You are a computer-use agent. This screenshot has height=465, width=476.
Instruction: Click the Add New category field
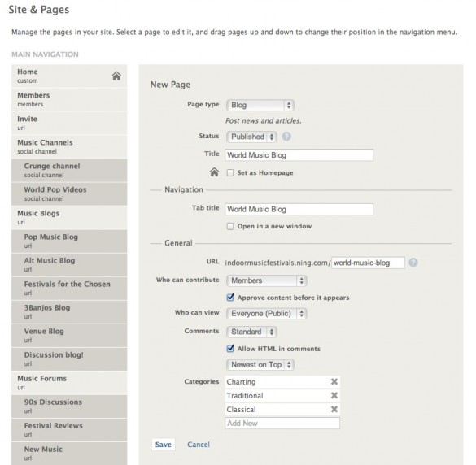[282, 424]
